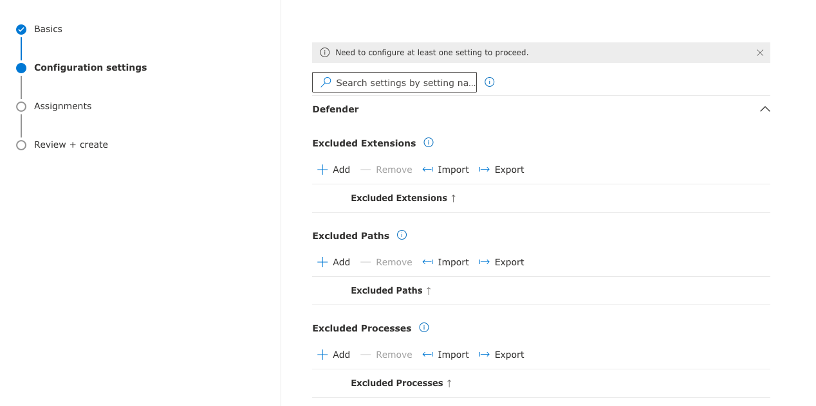Click info icon beside Excluded Extensions heading
The image size is (816, 406).
[x=428, y=143]
